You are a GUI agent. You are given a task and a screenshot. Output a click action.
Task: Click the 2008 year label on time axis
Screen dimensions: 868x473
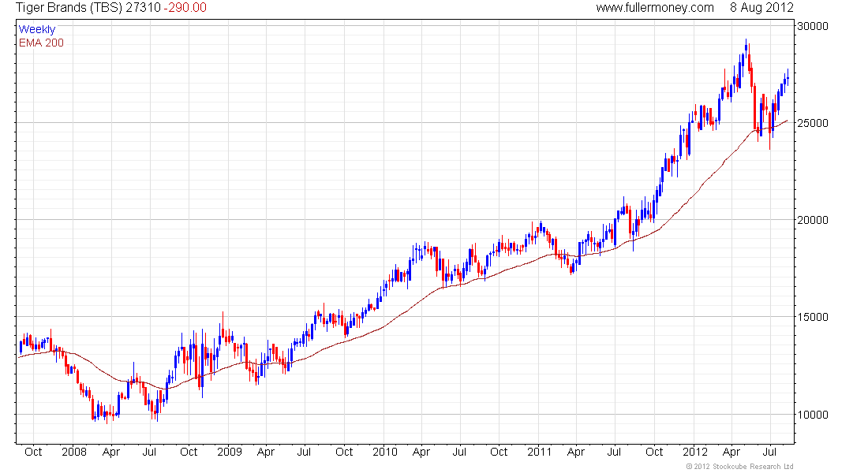74,452
